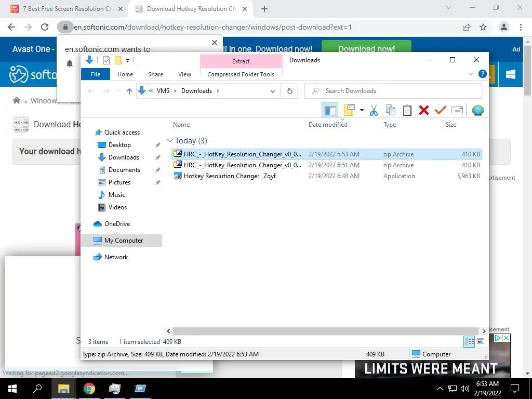The width and height of the screenshot is (532, 399).
Task: Open Music in navigation pane
Action: pyautogui.click(x=117, y=195)
